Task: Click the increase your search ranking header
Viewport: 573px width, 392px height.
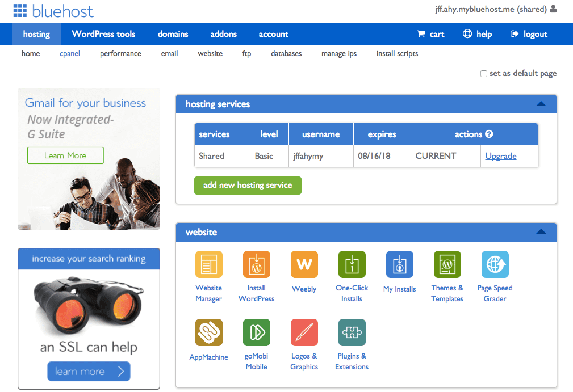Action: pyautogui.click(x=89, y=259)
